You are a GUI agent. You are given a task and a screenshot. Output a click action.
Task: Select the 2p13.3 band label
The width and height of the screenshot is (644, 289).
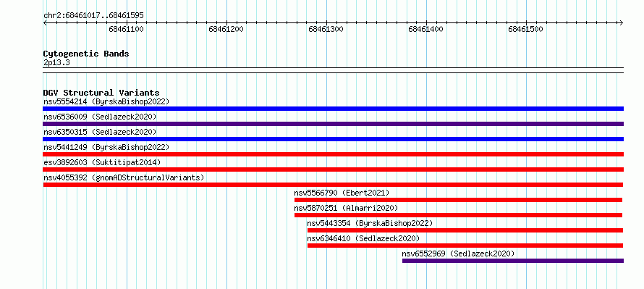[x=56, y=62]
